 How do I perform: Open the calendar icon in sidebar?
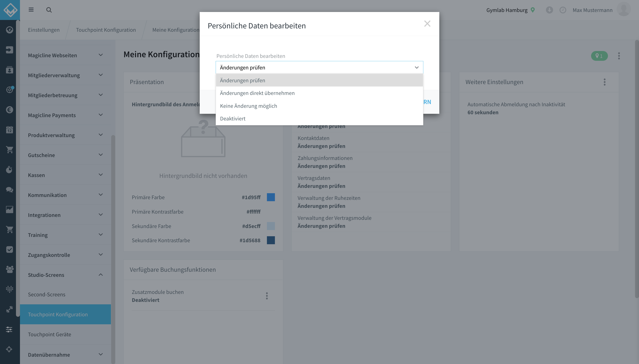(10, 130)
